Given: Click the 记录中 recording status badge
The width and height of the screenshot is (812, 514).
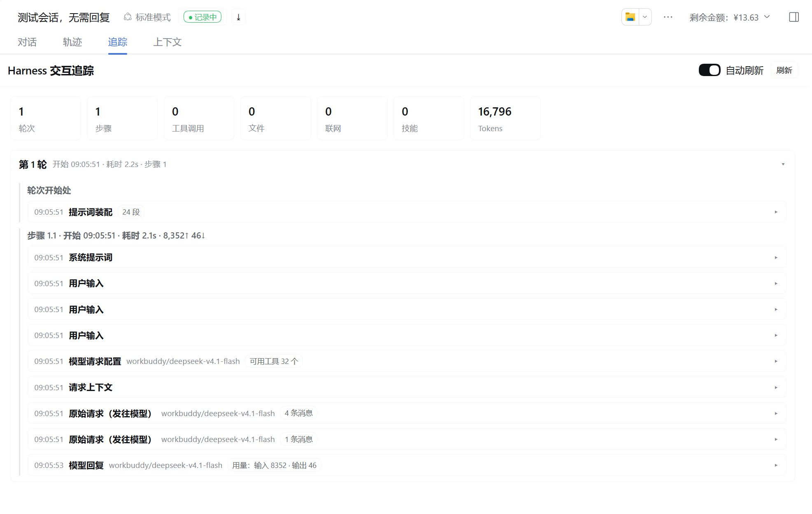Looking at the screenshot, I should click(202, 17).
